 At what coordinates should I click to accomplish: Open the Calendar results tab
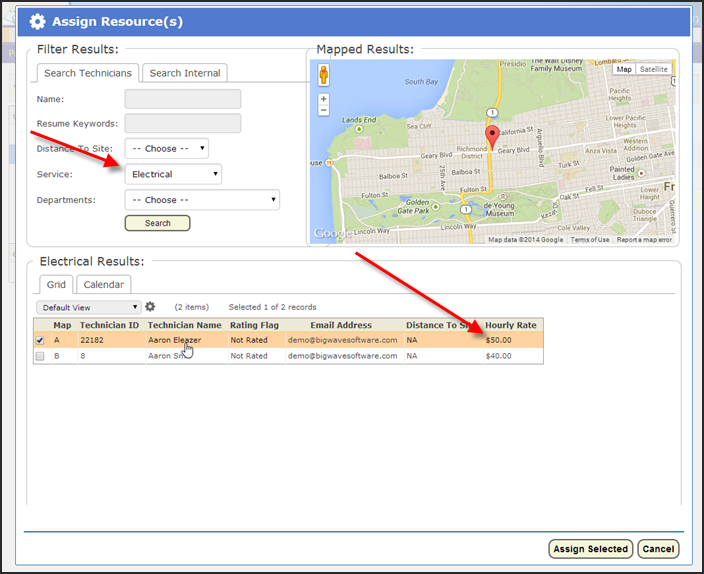[104, 284]
